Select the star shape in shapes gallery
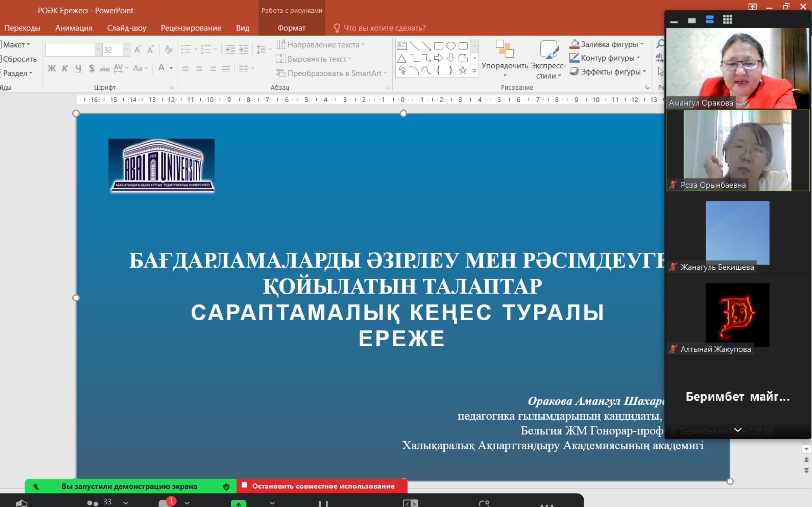The width and height of the screenshot is (812, 507). [x=463, y=70]
